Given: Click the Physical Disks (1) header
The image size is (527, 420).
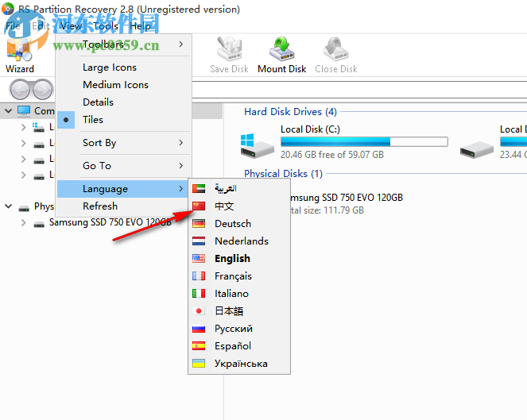Looking at the screenshot, I should click(x=283, y=174).
